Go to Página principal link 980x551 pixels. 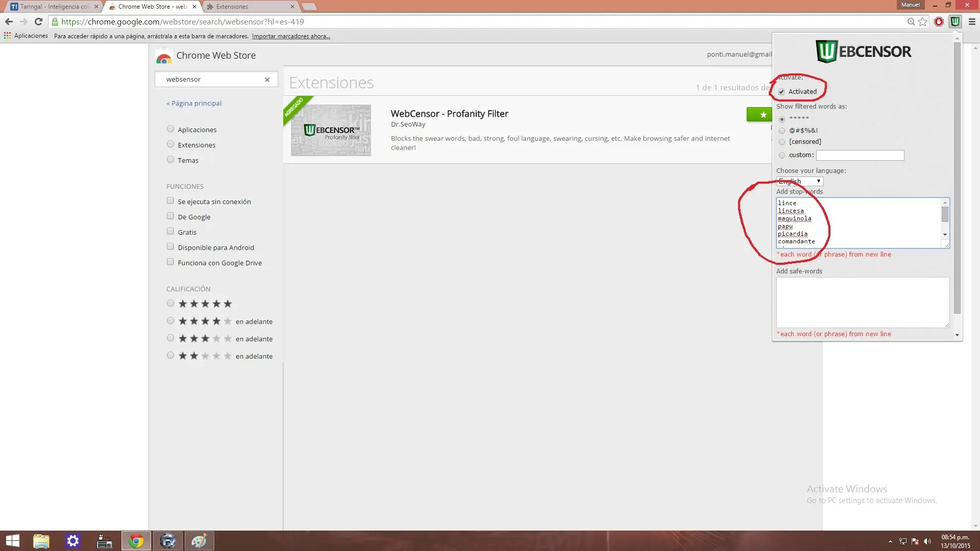tap(194, 103)
